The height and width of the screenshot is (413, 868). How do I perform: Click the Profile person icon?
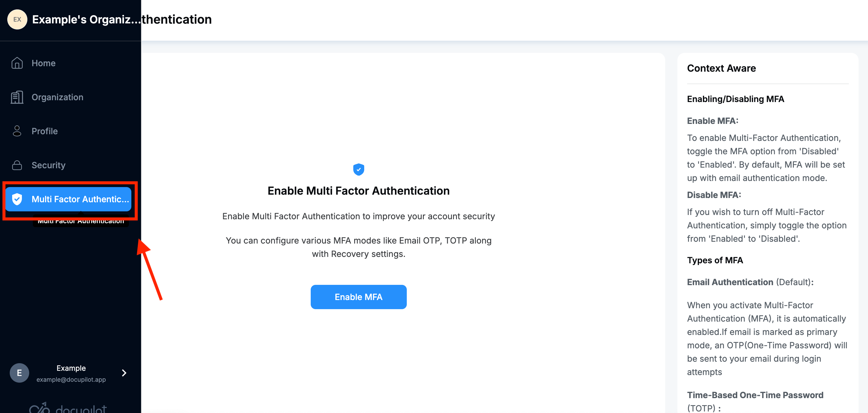point(17,131)
